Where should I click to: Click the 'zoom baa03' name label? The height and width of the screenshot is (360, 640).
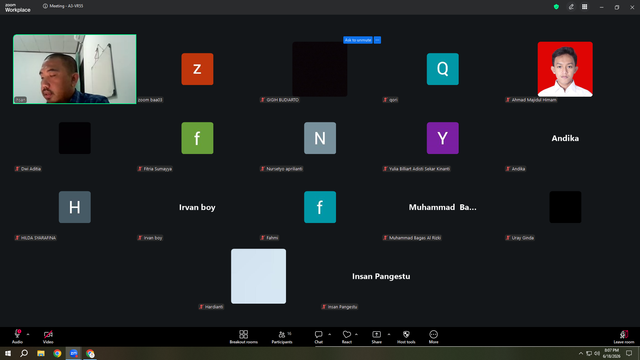(150, 100)
